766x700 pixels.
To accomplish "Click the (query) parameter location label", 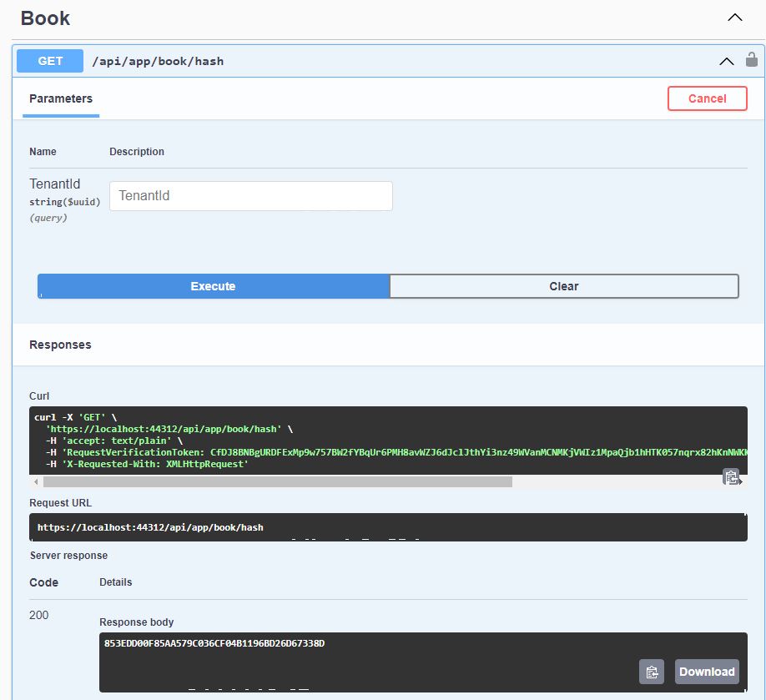I will tap(48, 218).
